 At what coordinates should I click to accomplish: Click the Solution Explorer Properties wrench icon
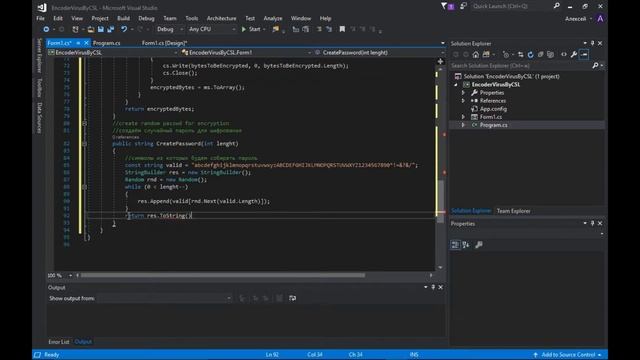(x=574, y=55)
